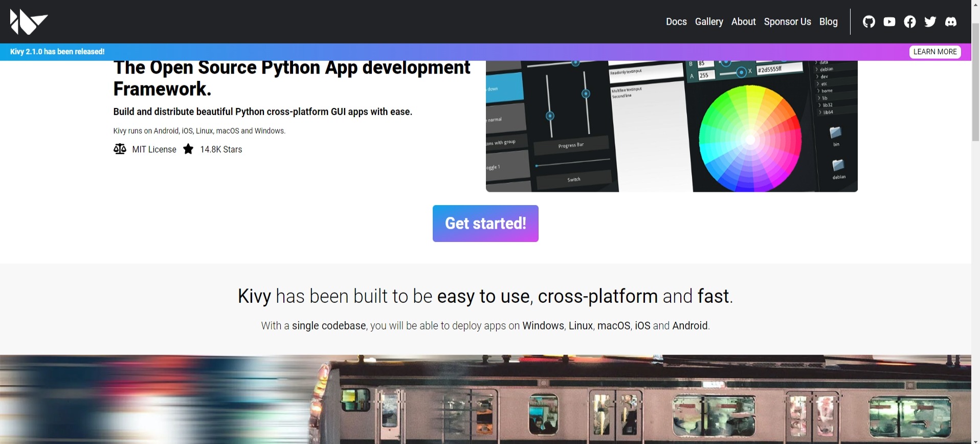Screen dimensions: 980x444
Task: Click the color wheel in the screenshot
Action: coord(749,138)
